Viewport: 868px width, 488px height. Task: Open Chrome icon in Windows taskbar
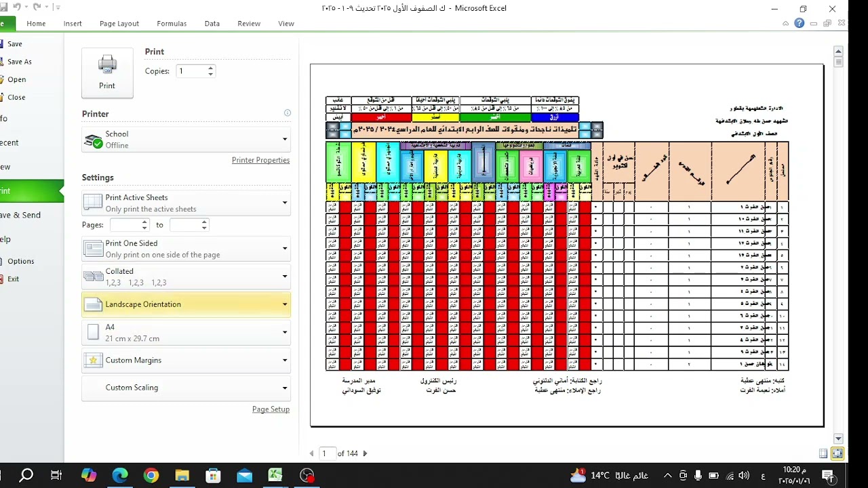point(151,475)
